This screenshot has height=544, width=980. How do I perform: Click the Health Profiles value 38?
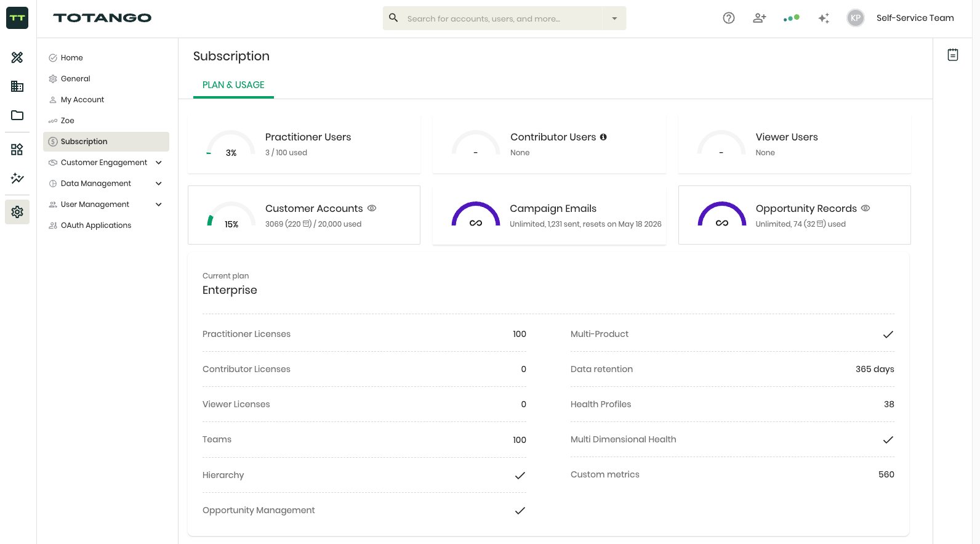[x=889, y=404]
